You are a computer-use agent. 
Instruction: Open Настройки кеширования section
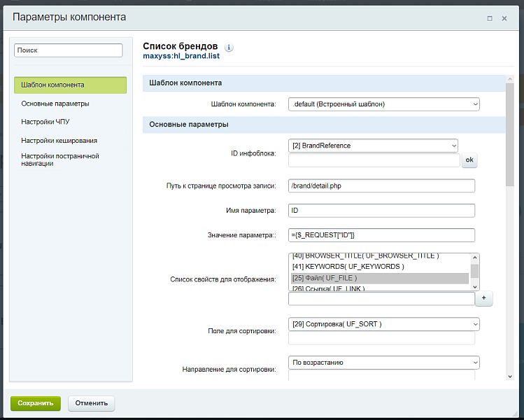(59, 140)
